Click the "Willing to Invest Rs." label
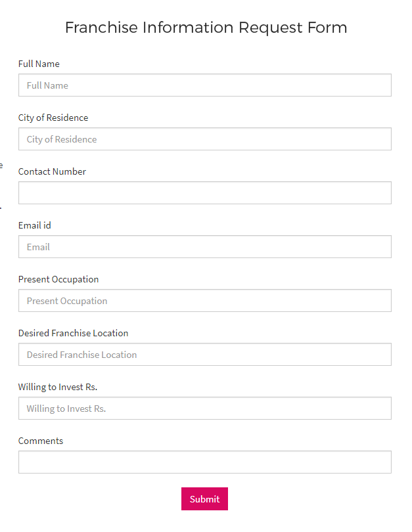 point(58,387)
